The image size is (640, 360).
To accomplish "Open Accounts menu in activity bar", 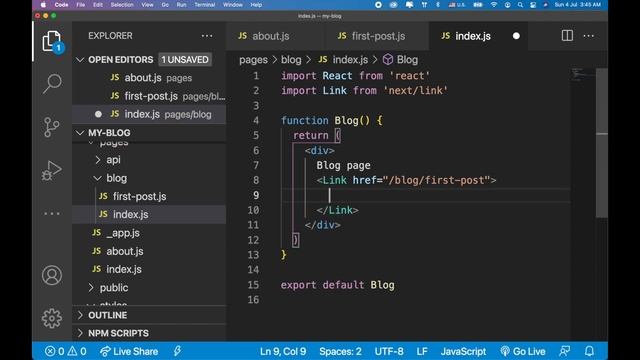I will pos(52,275).
